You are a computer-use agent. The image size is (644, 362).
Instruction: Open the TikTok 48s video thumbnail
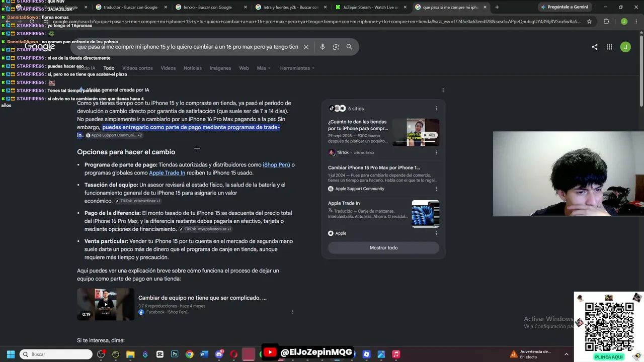tap(416, 132)
